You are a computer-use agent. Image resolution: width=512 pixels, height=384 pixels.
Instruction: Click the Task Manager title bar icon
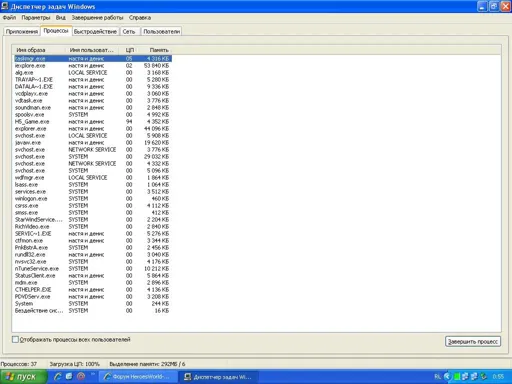coord(5,6)
